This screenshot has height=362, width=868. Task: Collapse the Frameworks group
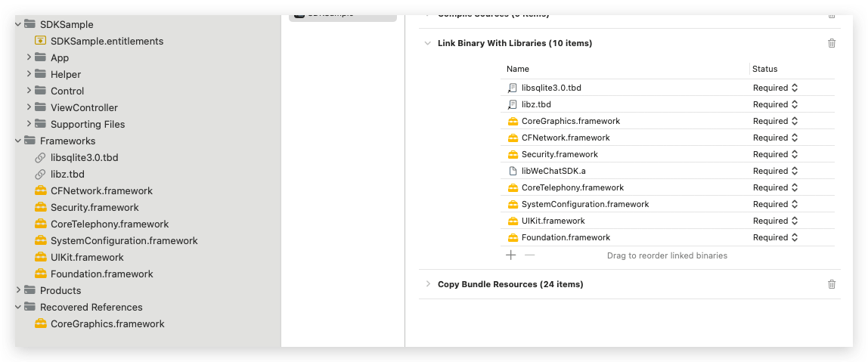[x=18, y=141]
